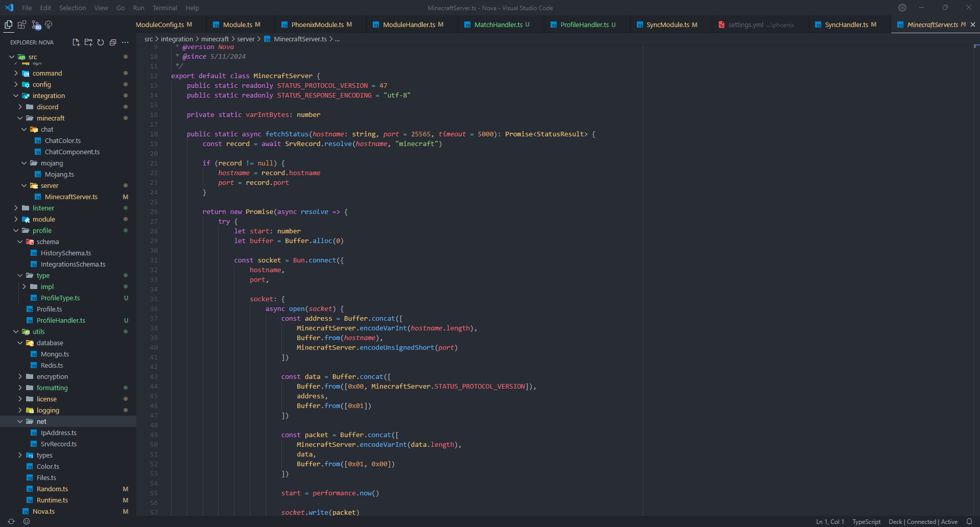Click the fetchStatus method name in code
The height and width of the screenshot is (527, 980).
(x=287, y=134)
